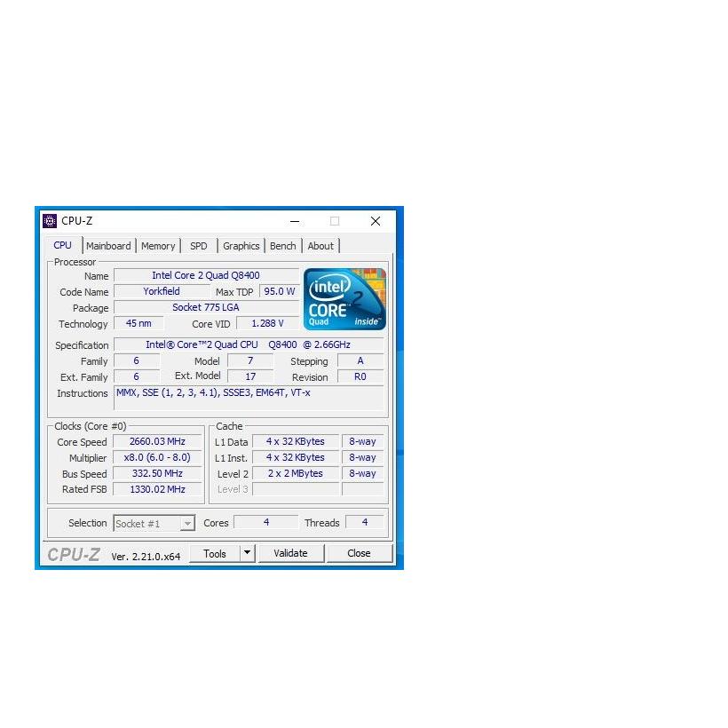Switch to the Memory tab
Screen dimensions: 728x728
point(158,246)
